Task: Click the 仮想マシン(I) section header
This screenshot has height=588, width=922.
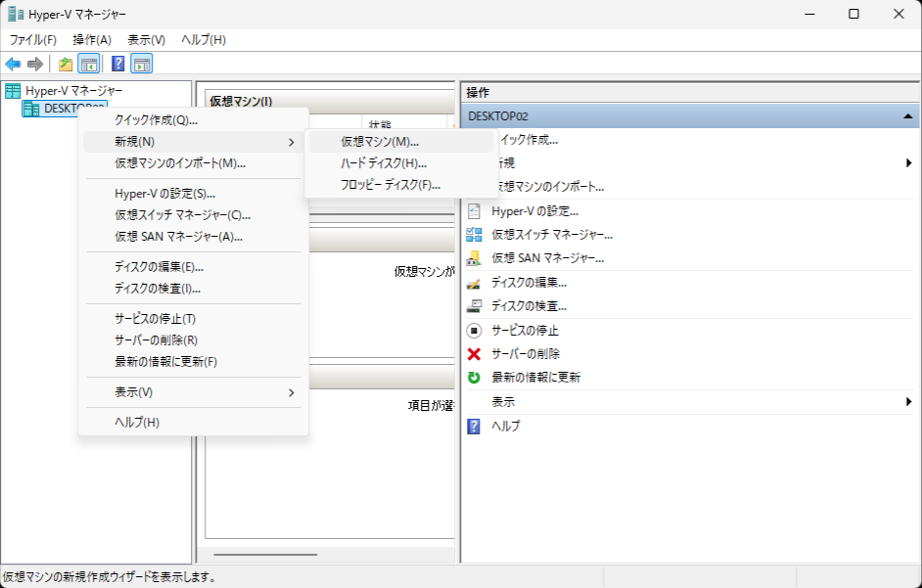Action: pos(329,101)
